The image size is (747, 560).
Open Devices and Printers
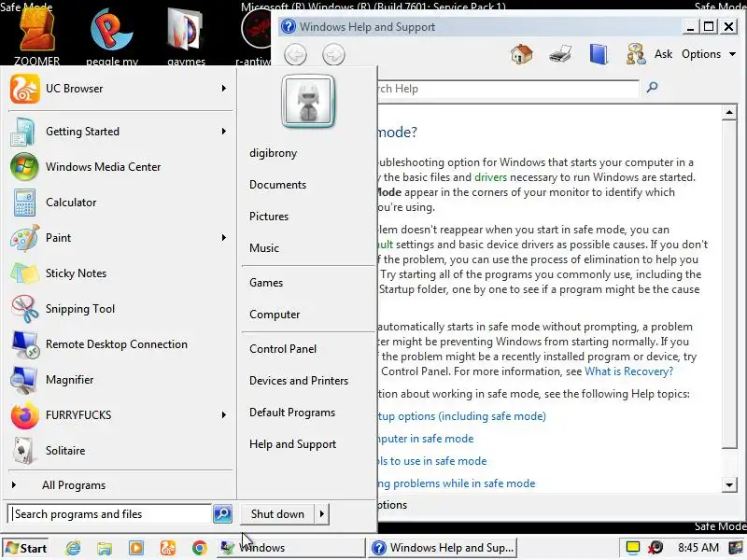click(x=299, y=381)
